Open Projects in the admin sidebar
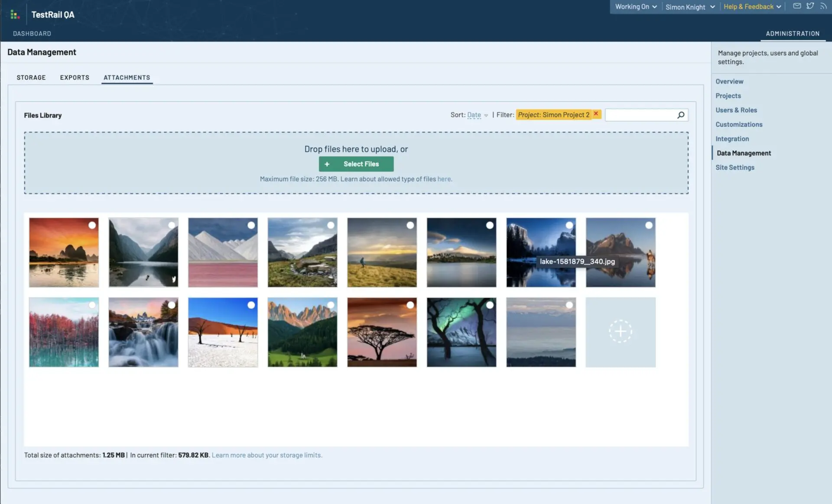Screen dimensions: 832x504 coord(728,96)
